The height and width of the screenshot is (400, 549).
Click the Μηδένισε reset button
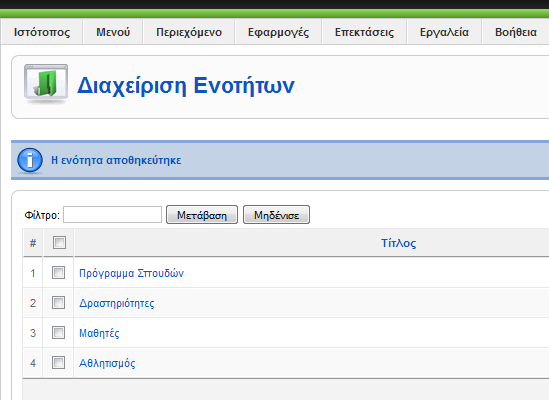277,215
